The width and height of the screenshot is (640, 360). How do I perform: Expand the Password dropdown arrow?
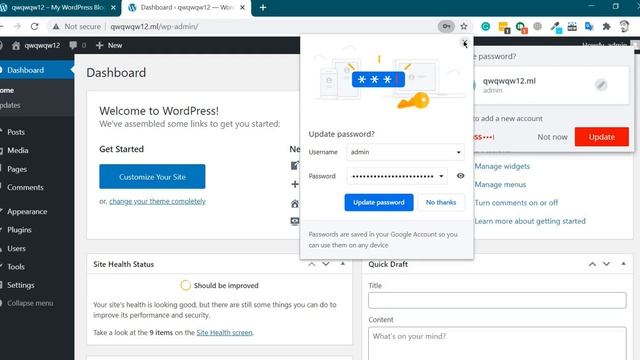click(x=441, y=176)
